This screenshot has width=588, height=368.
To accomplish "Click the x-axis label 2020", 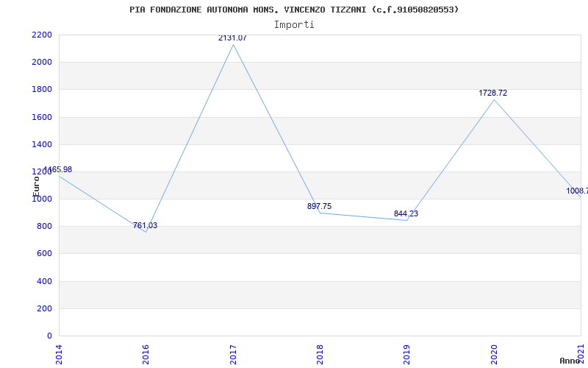I will [494, 355].
